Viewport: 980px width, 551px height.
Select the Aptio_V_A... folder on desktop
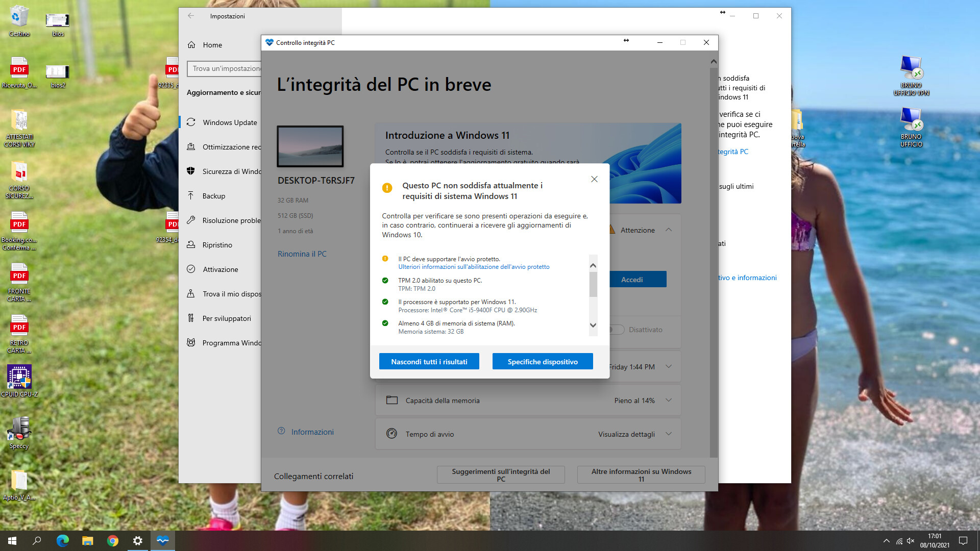pyautogui.click(x=19, y=485)
